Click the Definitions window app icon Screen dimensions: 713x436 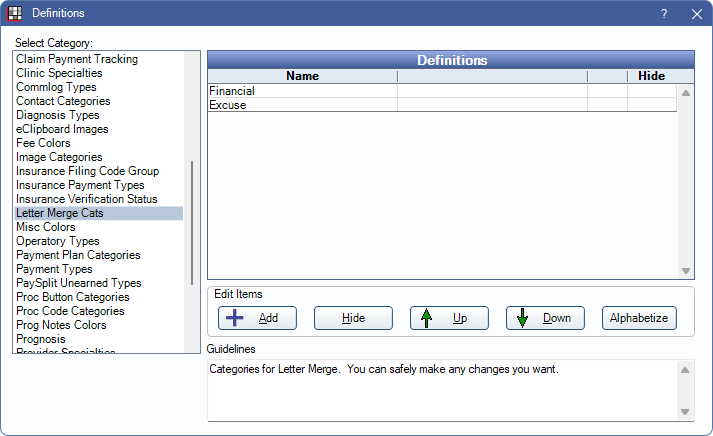tap(14, 13)
